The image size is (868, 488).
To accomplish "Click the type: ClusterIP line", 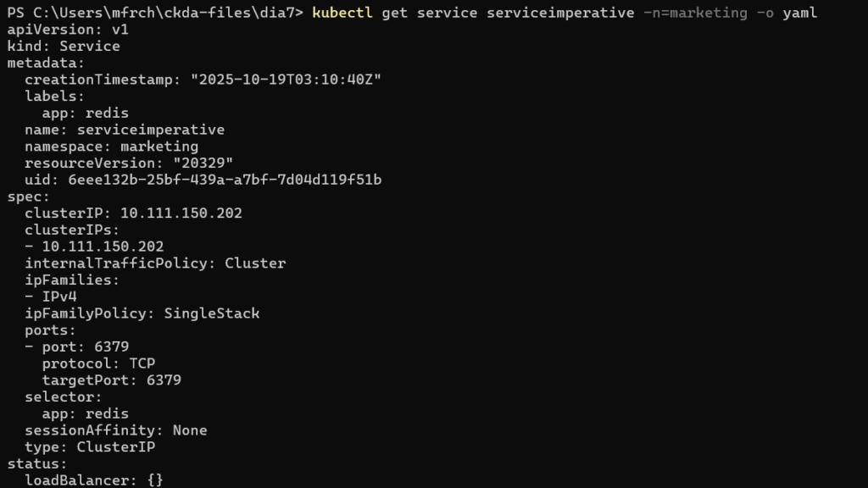I will click(90, 446).
